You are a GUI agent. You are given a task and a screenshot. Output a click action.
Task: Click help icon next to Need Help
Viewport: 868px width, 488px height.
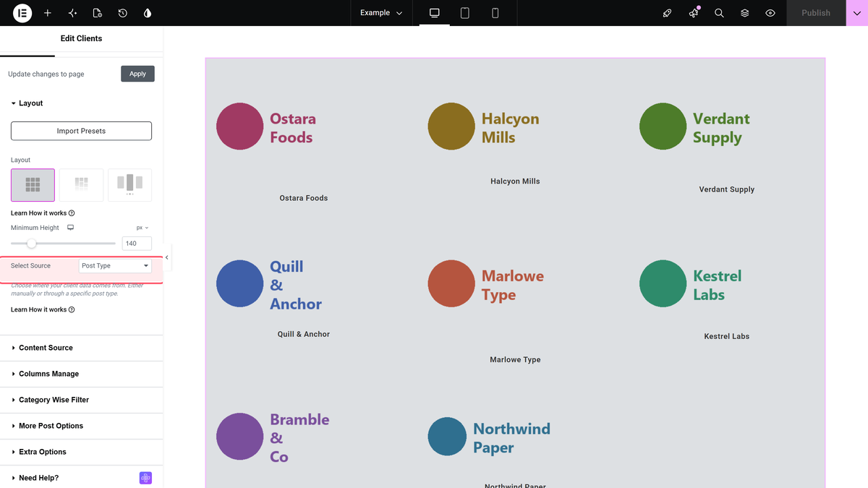point(145,478)
